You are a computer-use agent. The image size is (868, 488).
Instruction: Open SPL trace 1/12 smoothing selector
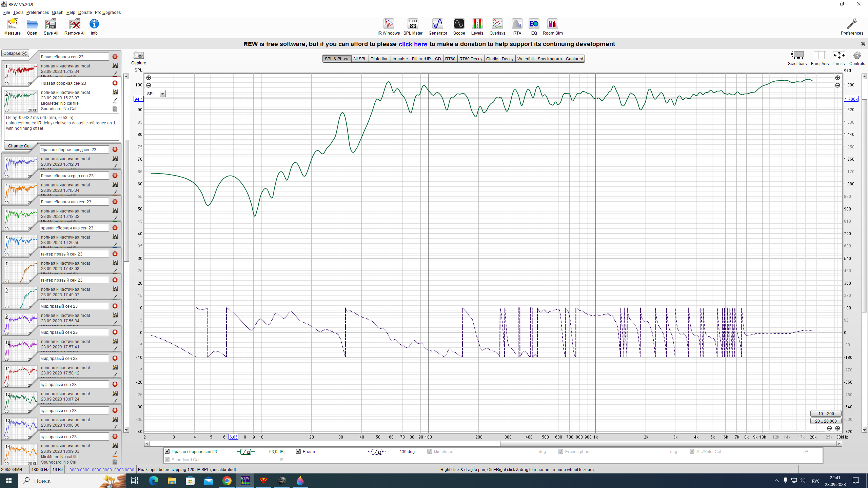tap(246, 452)
